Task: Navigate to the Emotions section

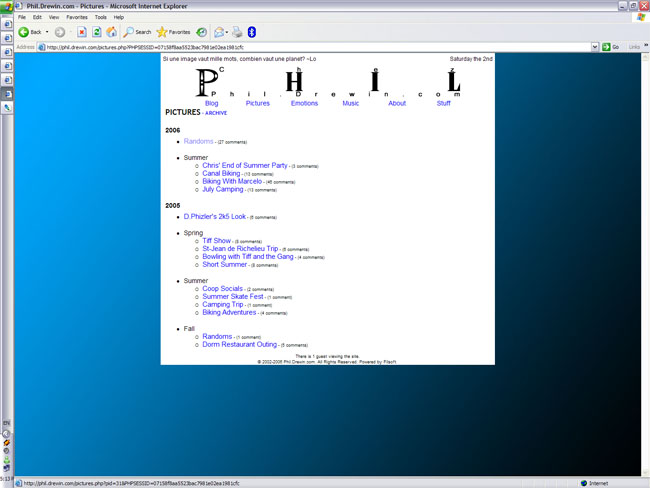Action: [x=304, y=103]
